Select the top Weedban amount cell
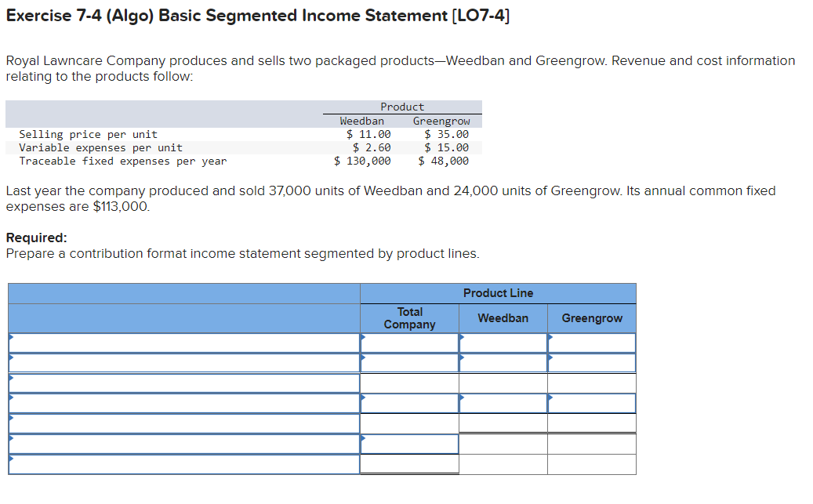813x504 pixels. point(502,343)
